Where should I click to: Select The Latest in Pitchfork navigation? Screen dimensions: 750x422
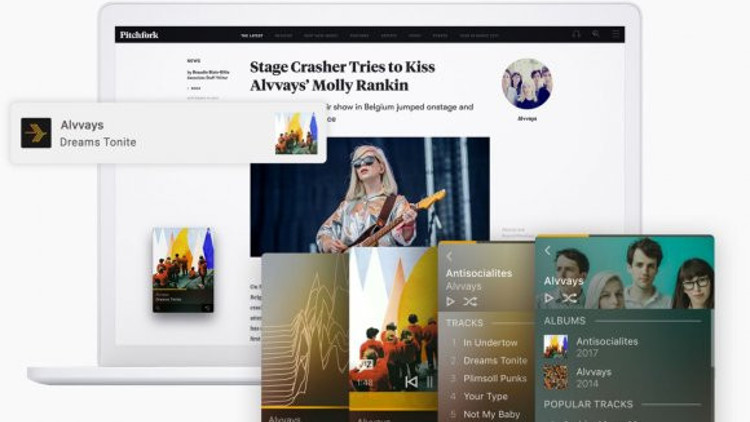click(x=252, y=35)
